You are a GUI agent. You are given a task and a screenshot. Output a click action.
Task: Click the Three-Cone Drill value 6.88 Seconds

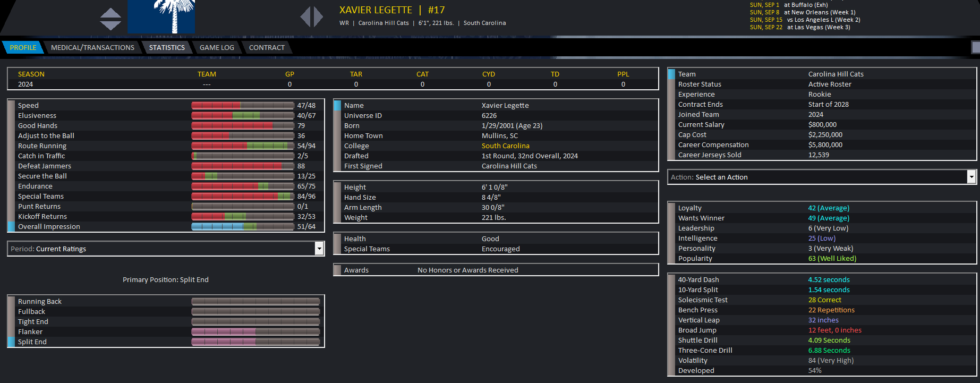(829, 350)
